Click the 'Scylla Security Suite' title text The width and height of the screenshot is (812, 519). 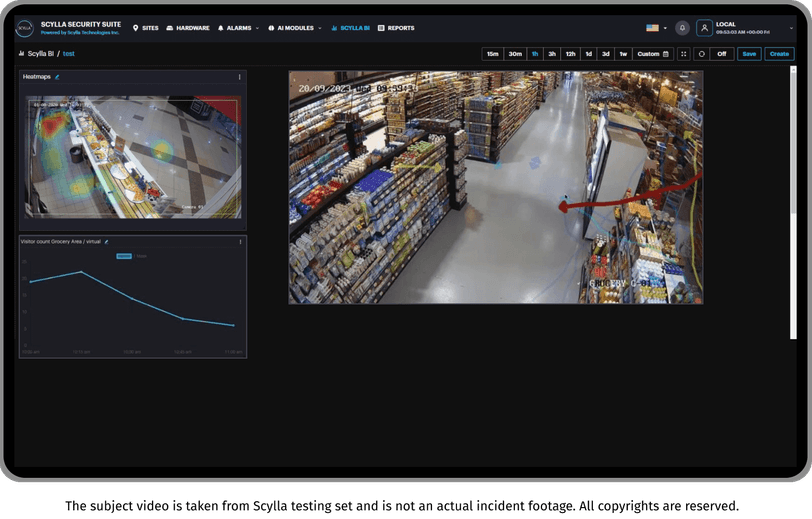(x=81, y=24)
